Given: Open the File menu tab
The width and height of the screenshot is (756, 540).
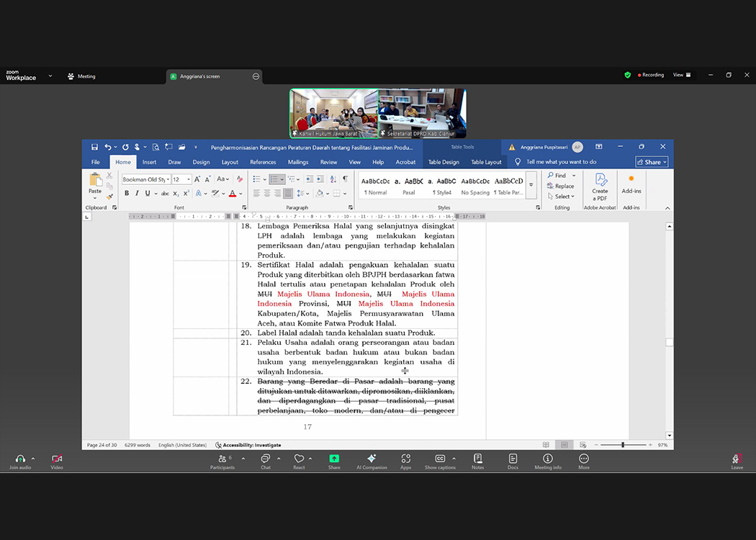Looking at the screenshot, I should (x=96, y=162).
